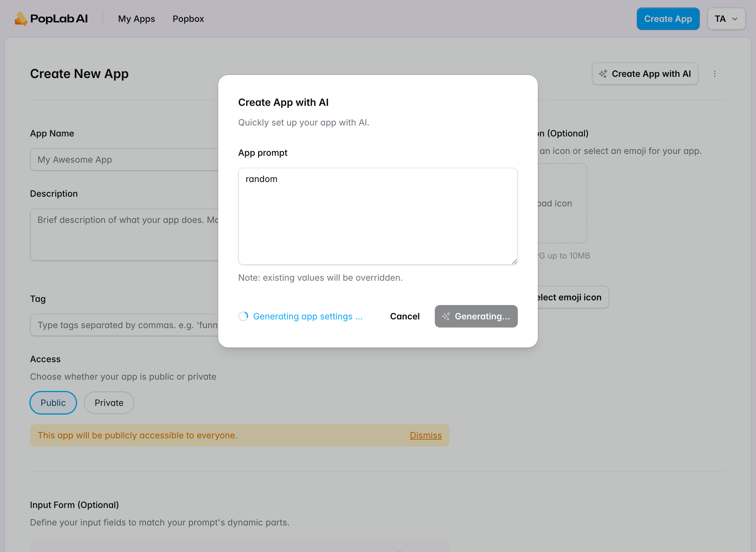Select Public access option
The image size is (756, 552).
53,403
